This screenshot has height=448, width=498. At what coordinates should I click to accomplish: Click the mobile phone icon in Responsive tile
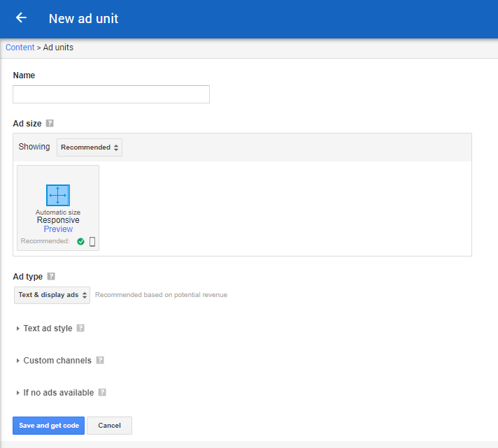(92, 241)
